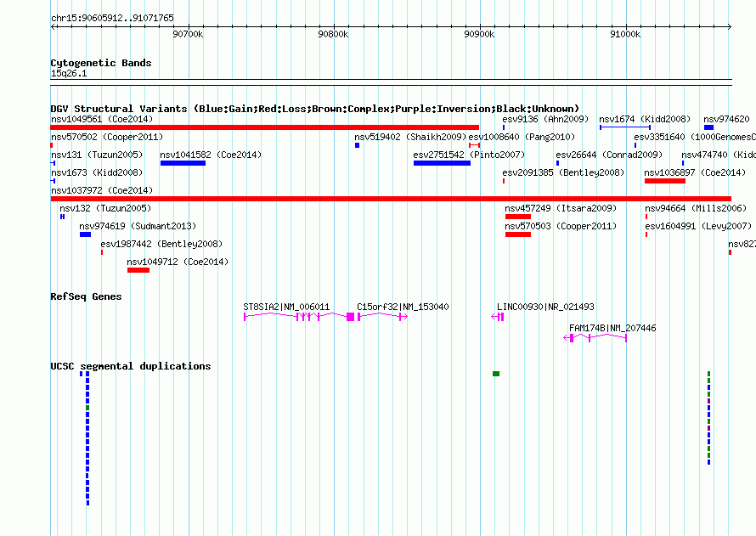Click the C15orf32|NM_153040 gene label
This screenshot has height=536, width=756.
click(x=403, y=307)
